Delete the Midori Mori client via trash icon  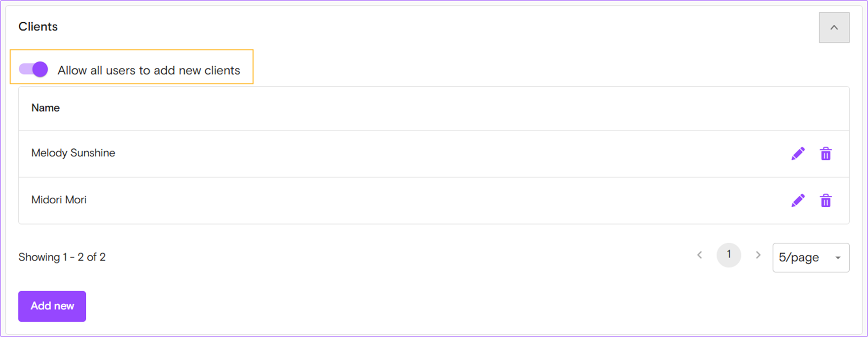826,200
